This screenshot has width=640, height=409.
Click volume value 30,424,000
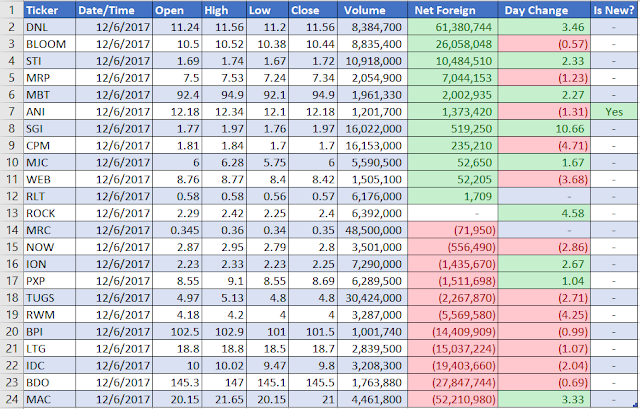tap(372, 298)
